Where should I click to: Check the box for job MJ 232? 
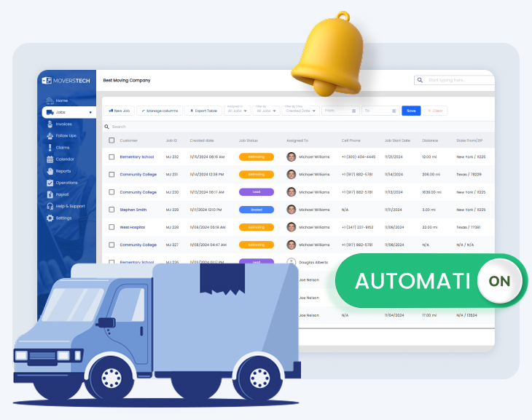[112, 157]
